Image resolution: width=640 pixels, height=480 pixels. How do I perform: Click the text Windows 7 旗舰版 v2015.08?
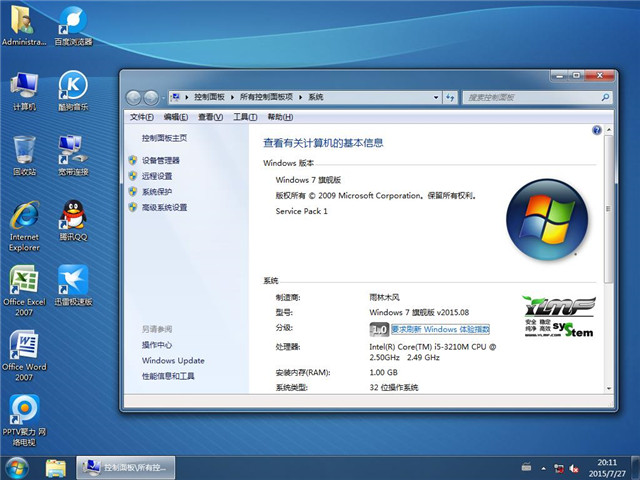coord(419,312)
